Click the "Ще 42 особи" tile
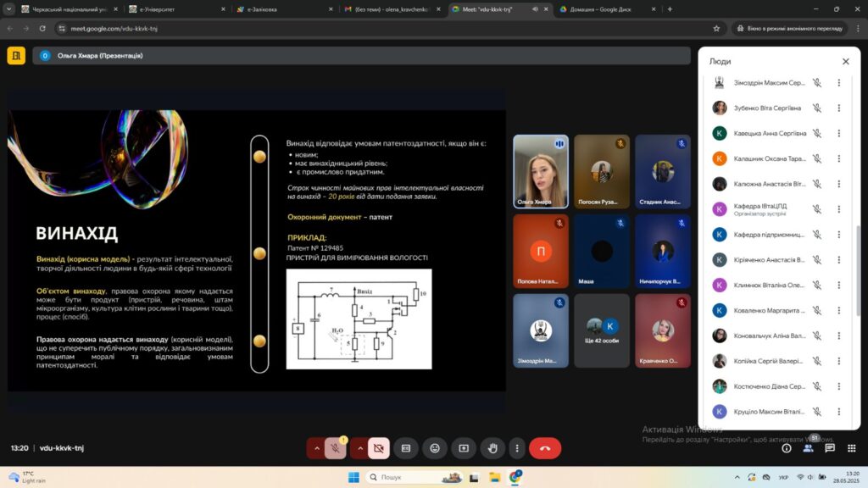Viewport: 868px width, 488px height. click(x=602, y=330)
